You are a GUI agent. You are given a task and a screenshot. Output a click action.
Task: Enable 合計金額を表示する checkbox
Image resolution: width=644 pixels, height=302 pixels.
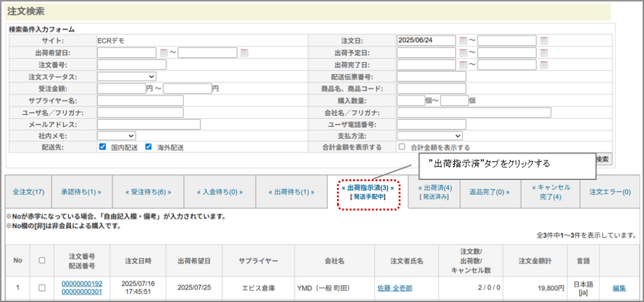coord(402,147)
